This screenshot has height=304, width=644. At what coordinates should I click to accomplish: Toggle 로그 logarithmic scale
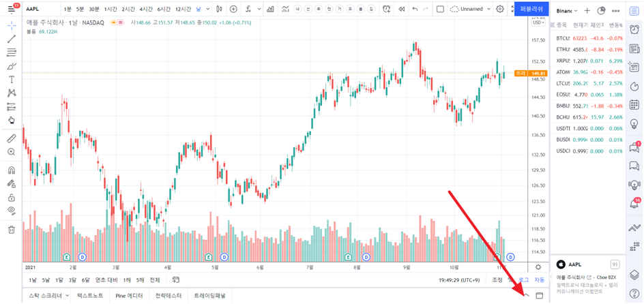524,279
